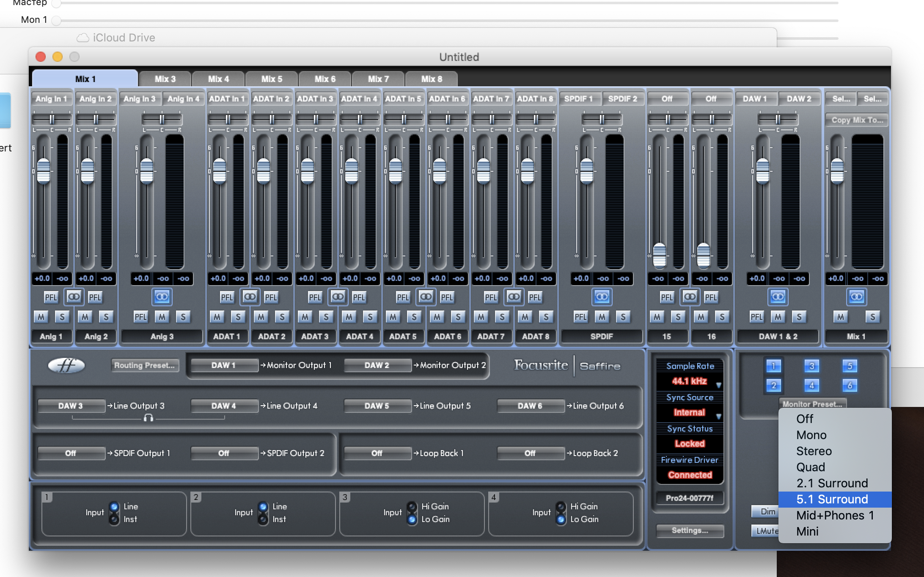Image resolution: width=924 pixels, height=577 pixels.
Task: Click the stereo link icon on Anlg 3
Action: click(x=162, y=297)
